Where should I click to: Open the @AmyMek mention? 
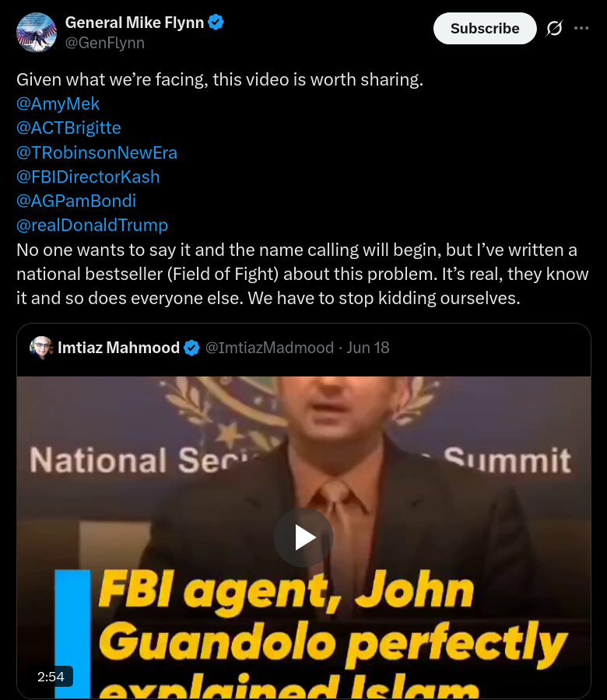[58, 103]
